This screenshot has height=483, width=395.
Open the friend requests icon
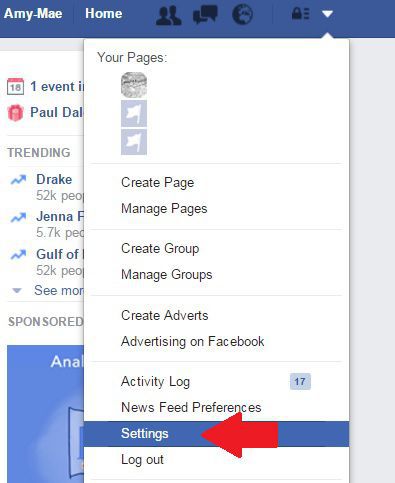pos(169,15)
